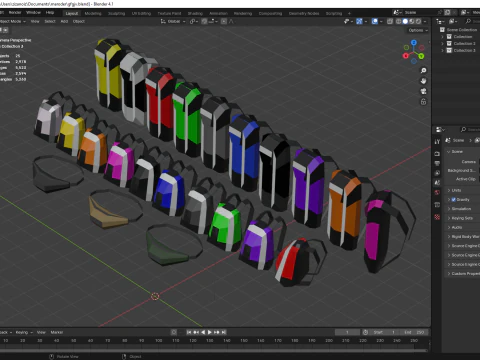
Task: Click the hand pan-view icon
Action: 423,81
